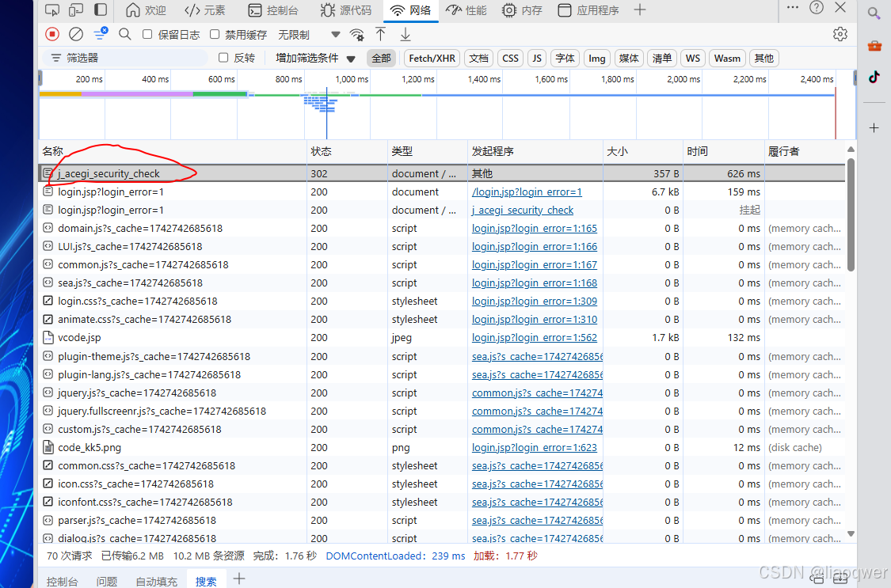
Task: Switch to the Sources (源代码) tab
Action: [346, 10]
